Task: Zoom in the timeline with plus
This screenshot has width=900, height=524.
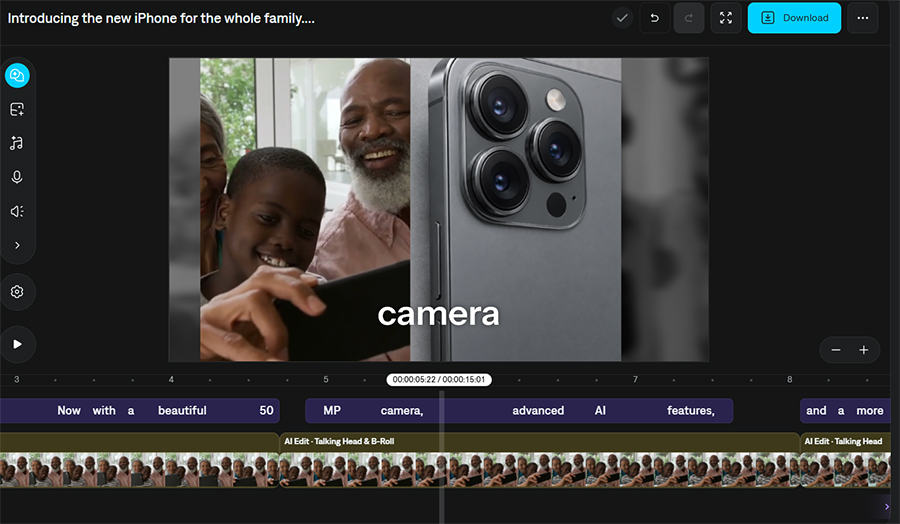Action: point(863,350)
